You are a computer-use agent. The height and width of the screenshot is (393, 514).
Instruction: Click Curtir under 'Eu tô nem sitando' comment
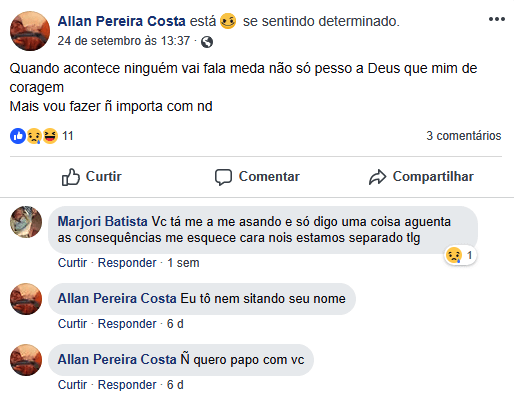(x=72, y=324)
